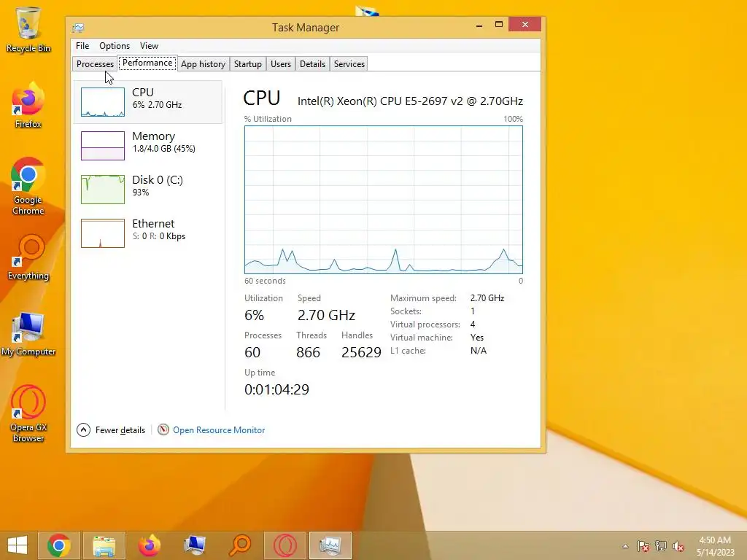Image resolution: width=747 pixels, height=560 pixels.
Task: Click the Resource Monitor icon
Action: pyautogui.click(x=163, y=429)
